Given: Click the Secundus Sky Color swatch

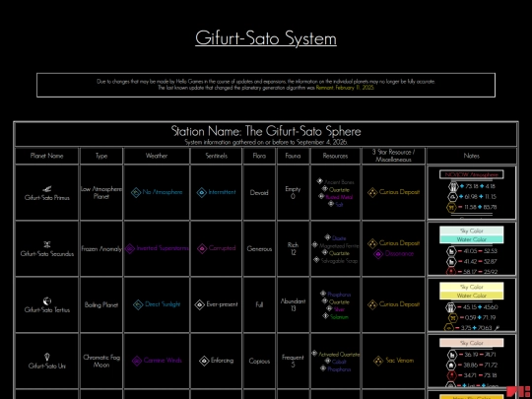Looking at the screenshot, I should click(x=471, y=232).
